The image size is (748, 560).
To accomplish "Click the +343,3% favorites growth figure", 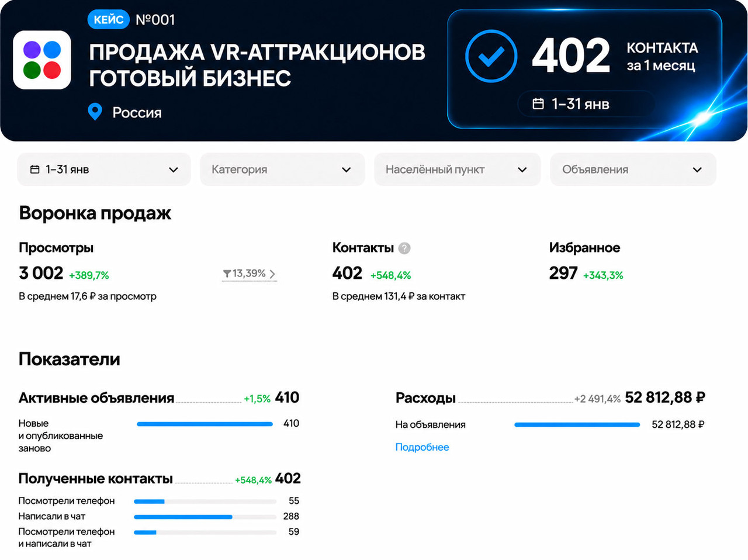I will coord(603,275).
